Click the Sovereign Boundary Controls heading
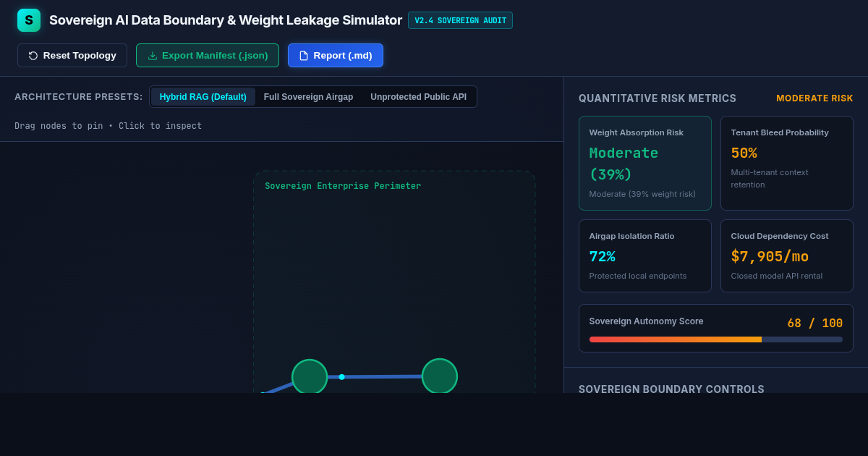This screenshot has height=456, width=868. pos(671,389)
